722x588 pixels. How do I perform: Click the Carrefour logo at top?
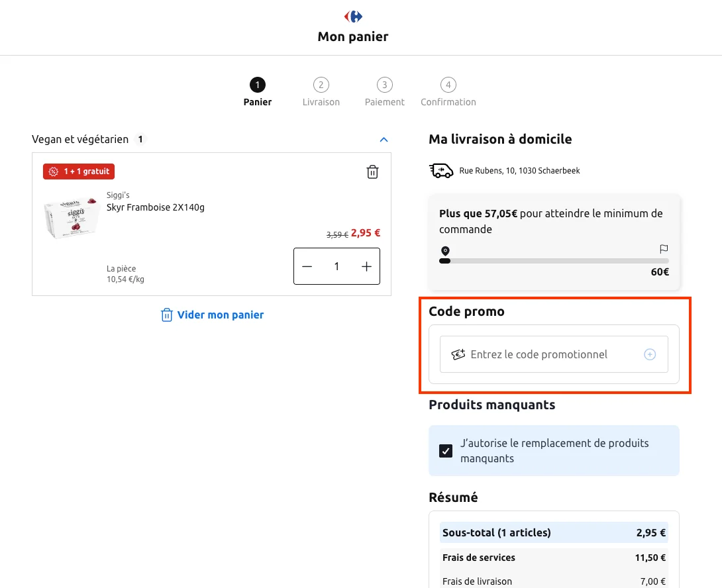353,17
